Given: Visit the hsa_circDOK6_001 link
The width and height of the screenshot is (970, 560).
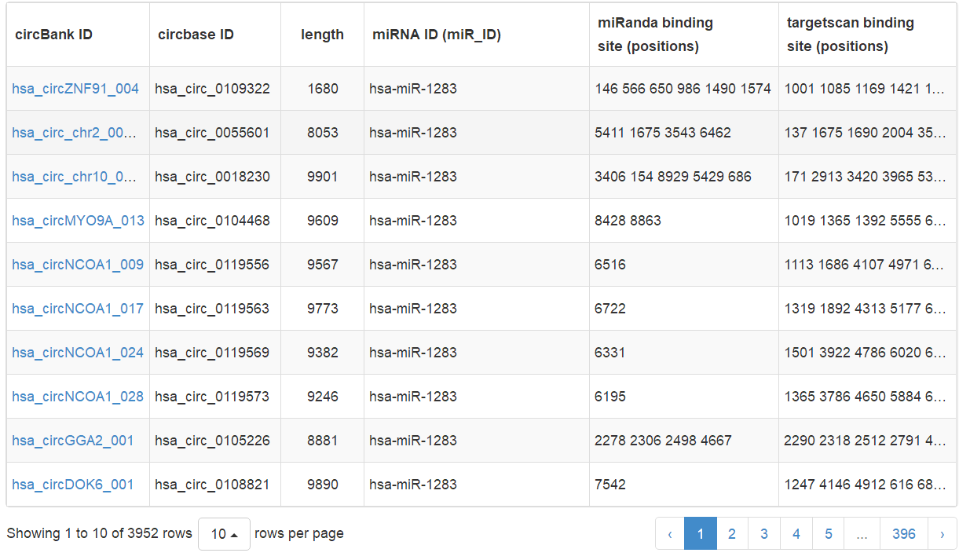Looking at the screenshot, I should coord(73,485).
